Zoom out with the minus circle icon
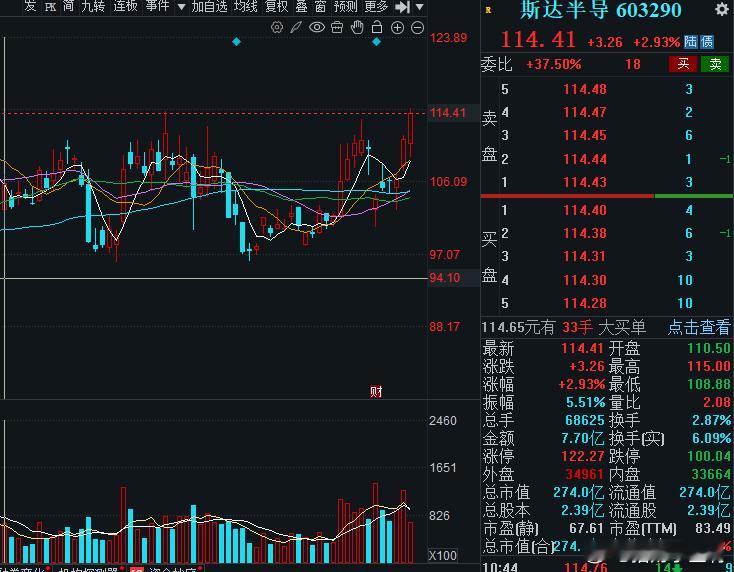 (x=417, y=28)
